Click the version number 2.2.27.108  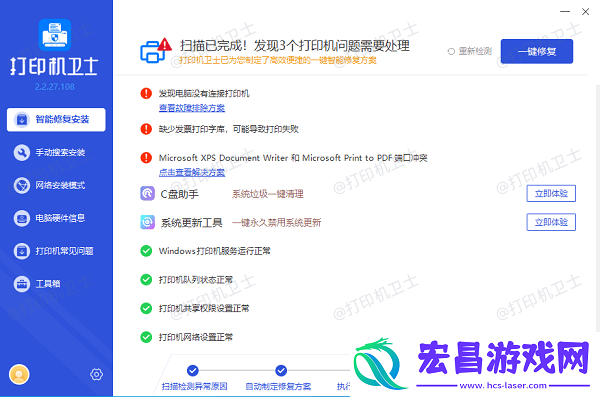[x=55, y=87]
